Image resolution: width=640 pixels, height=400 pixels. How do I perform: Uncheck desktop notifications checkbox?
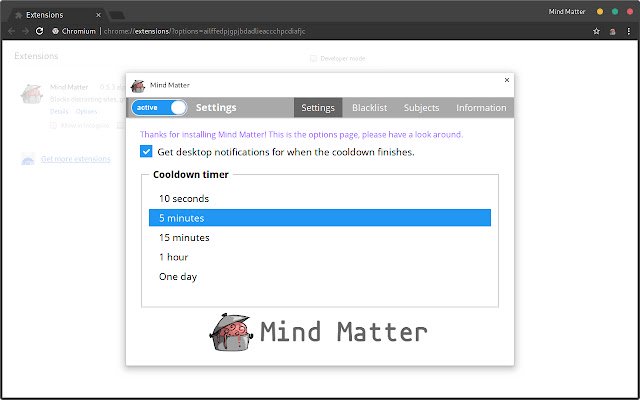(146, 151)
